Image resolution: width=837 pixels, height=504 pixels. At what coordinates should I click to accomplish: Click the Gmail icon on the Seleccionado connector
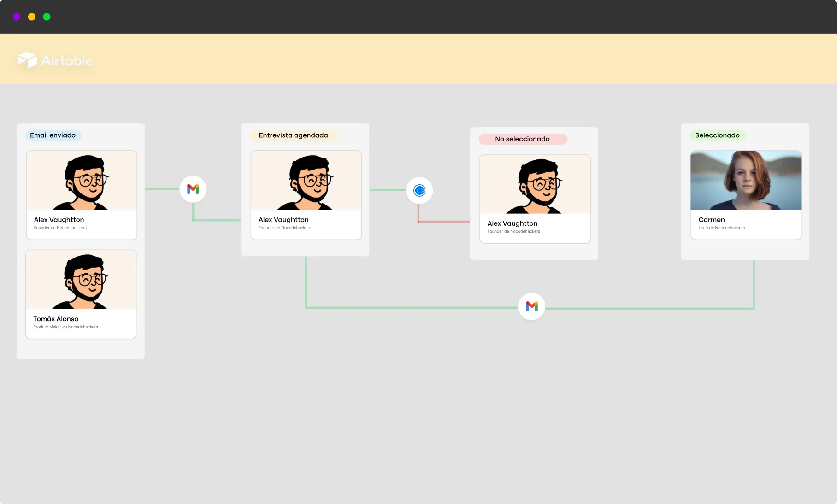coord(531,306)
